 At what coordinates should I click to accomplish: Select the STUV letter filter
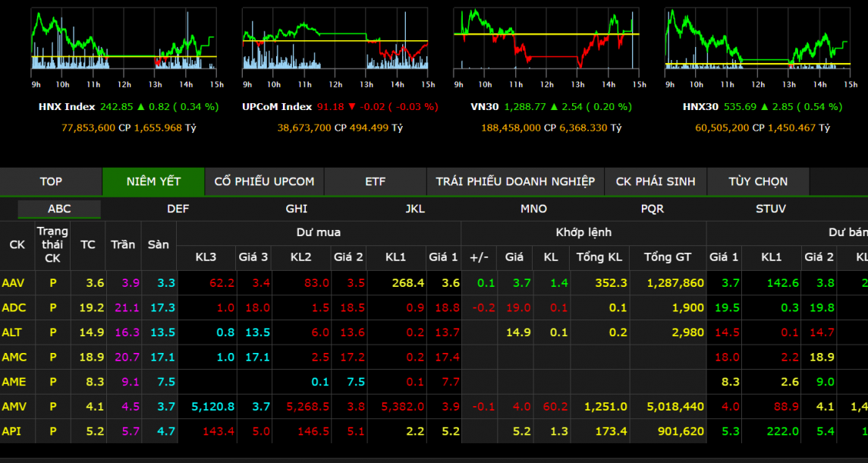pyautogui.click(x=771, y=209)
